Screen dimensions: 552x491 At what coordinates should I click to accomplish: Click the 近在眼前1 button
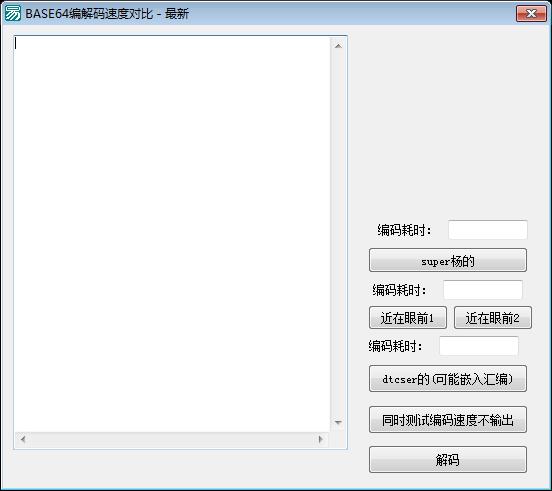click(x=408, y=318)
